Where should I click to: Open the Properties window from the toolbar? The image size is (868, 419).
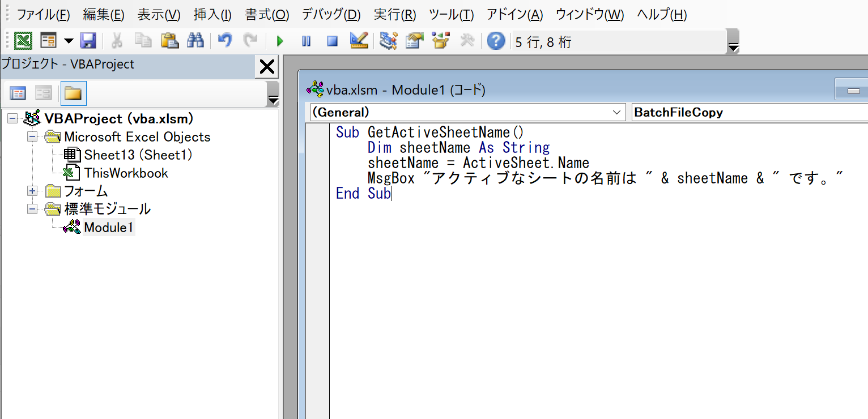click(413, 41)
